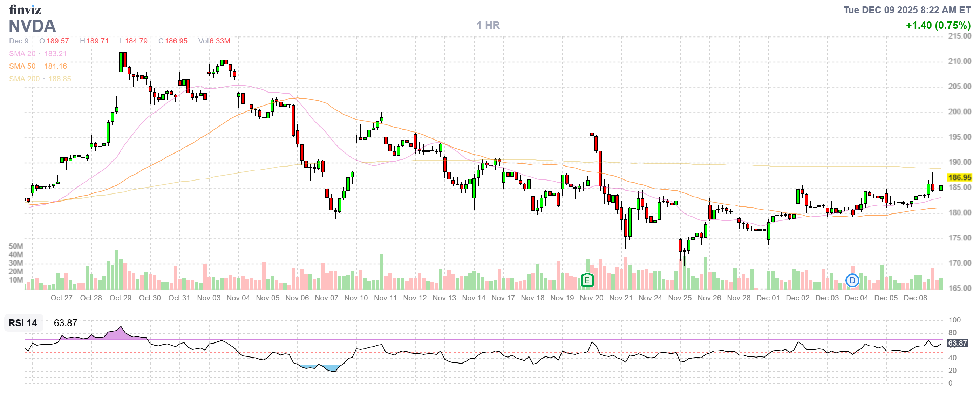Viewport: 980px width, 394px height.
Task: Click the 200.00 price axis label
Action: (959, 111)
